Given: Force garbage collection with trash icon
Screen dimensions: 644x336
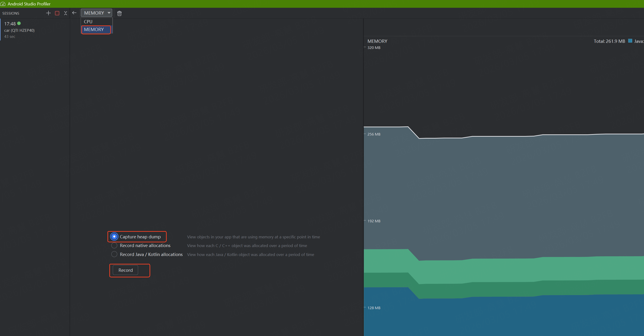Looking at the screenshot, I should (119, 13).
